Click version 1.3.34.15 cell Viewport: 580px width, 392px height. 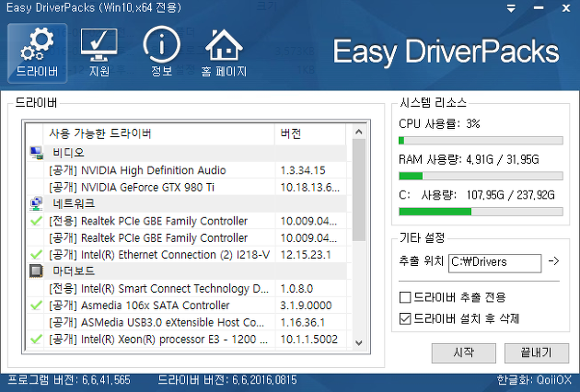(303, 170)
